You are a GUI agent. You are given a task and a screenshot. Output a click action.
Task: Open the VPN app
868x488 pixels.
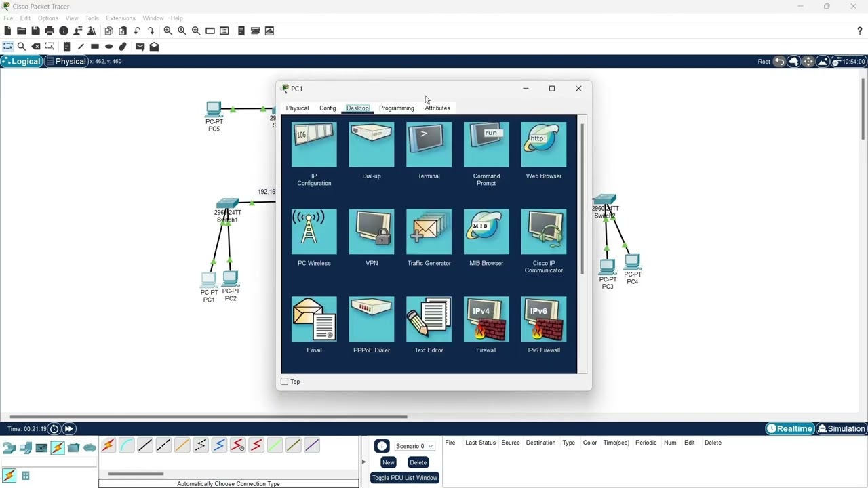pos(372,232)
